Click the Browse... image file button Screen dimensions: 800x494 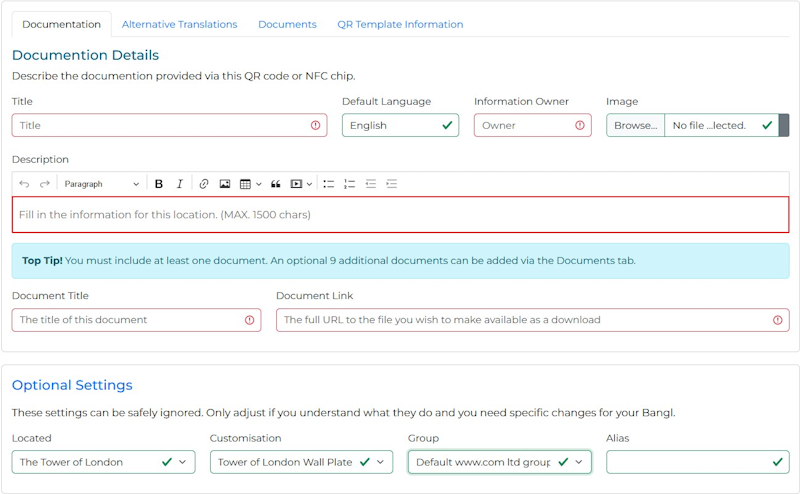pos(636,125)
